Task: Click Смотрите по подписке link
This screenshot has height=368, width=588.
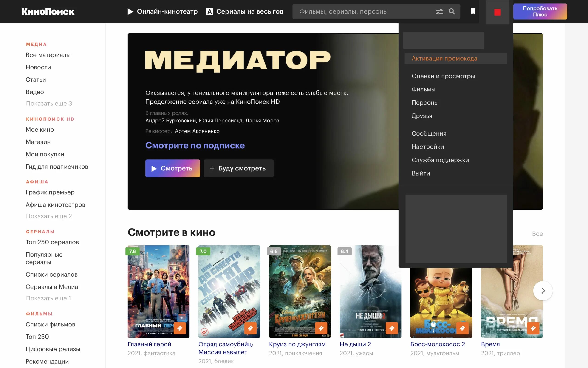Action: click(x=195, y=145)
